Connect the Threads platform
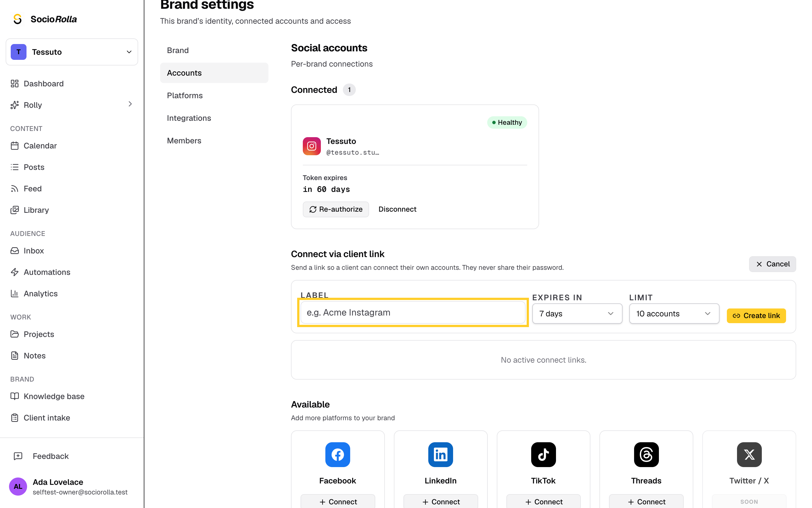The image size is (812, 508). (646, 501)
